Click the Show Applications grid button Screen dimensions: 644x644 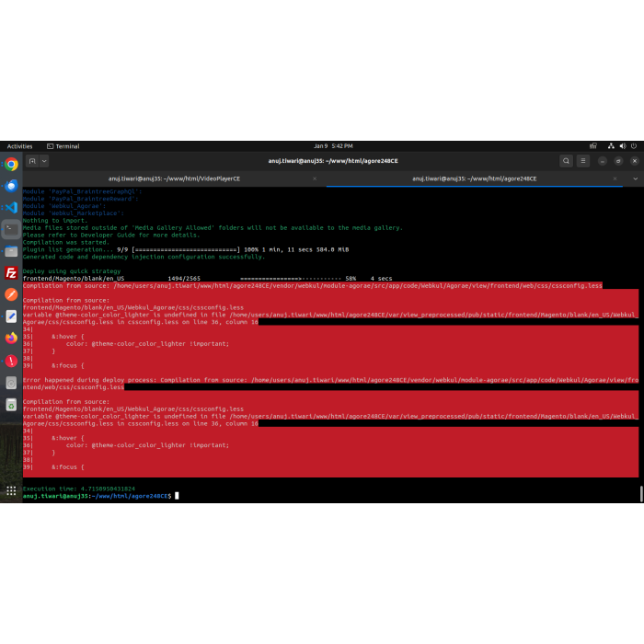point(11,490)
